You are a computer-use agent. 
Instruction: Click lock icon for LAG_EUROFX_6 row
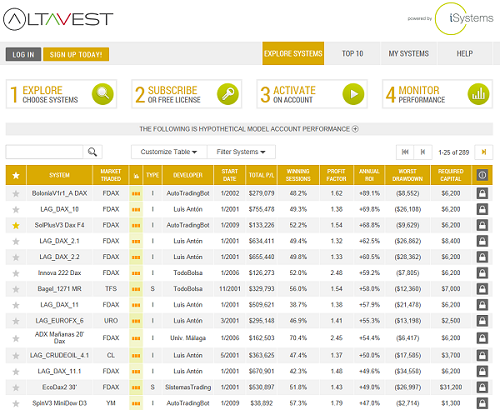point(482,321)
